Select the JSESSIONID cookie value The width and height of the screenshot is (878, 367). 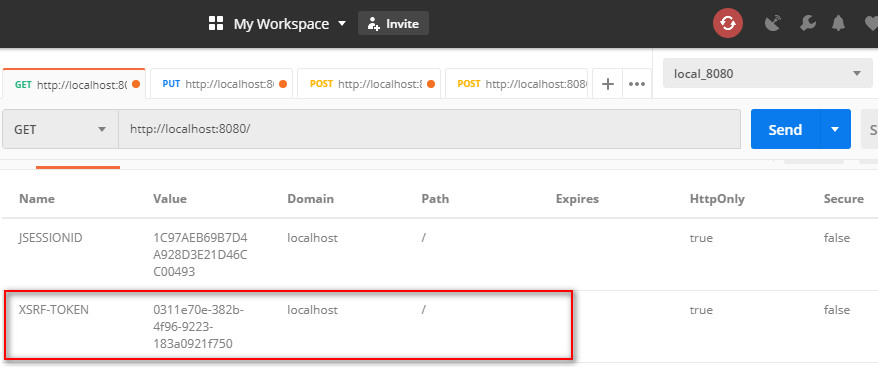pos(200,255)
